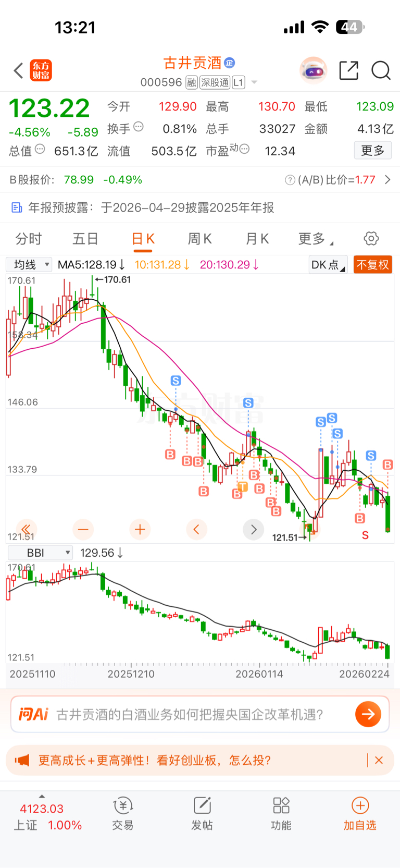Submit the AI question arrow button
The width and height of the screenshot is (400, 868).
[x=368, y=714]
